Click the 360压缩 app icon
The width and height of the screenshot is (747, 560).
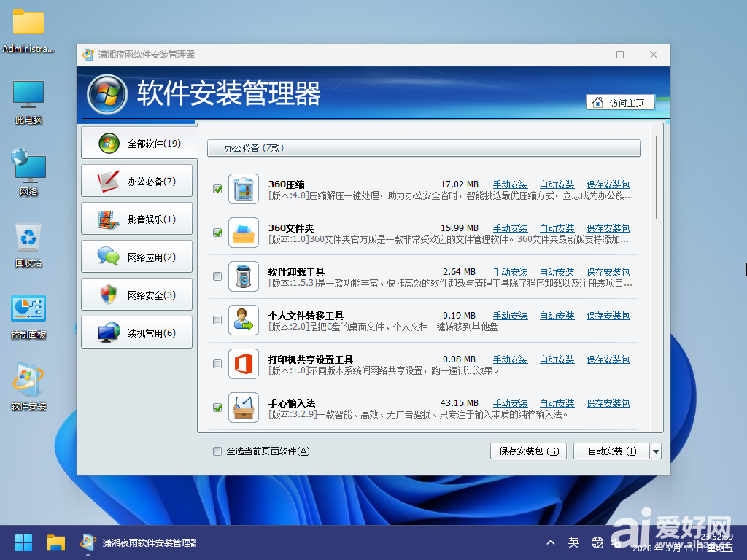tap(244, 189)
